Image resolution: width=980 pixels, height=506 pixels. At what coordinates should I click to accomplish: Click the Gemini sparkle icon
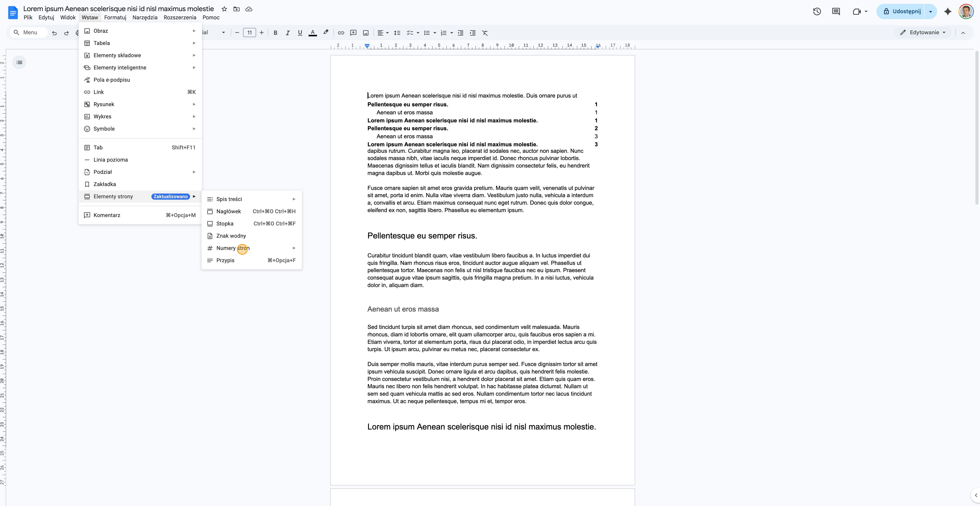coord(948,11)
